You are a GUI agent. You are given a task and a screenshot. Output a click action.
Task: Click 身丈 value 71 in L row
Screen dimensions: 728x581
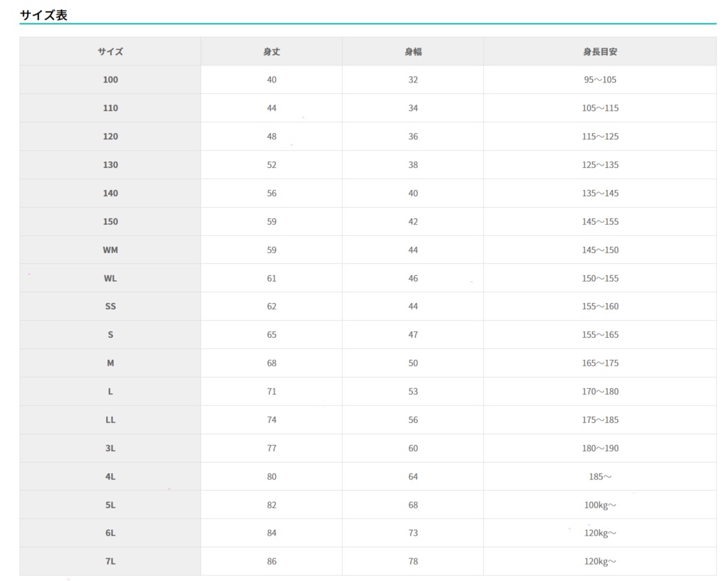tap(272, 392)
